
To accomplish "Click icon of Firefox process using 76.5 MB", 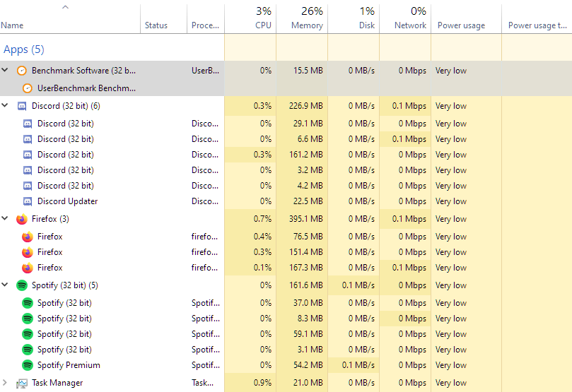I will tap(28, 237).
